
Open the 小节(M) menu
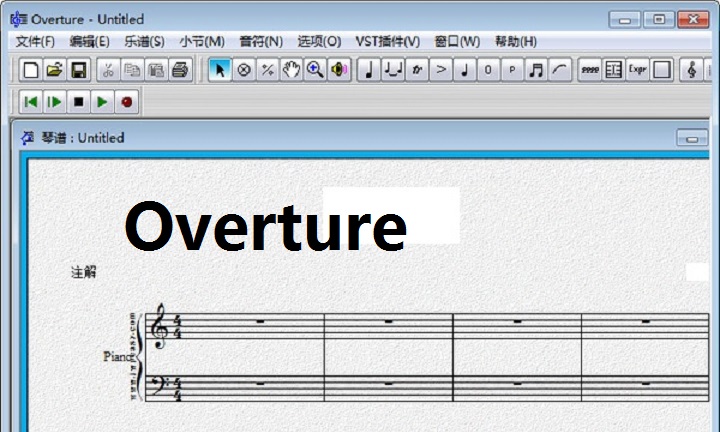[202, 42]
